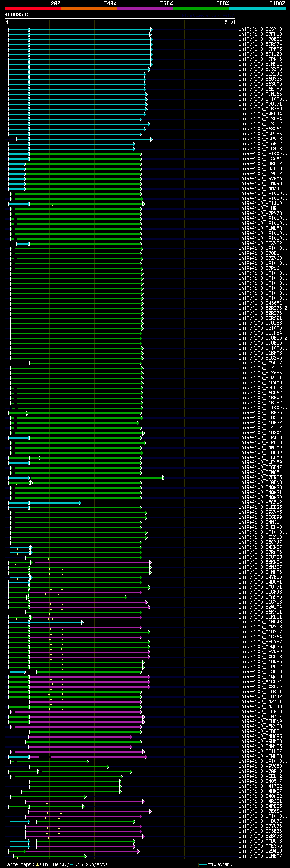Click the hit label UniRef100_C1EBS5
Screen dimensions: 290x868
pos(260,508)
